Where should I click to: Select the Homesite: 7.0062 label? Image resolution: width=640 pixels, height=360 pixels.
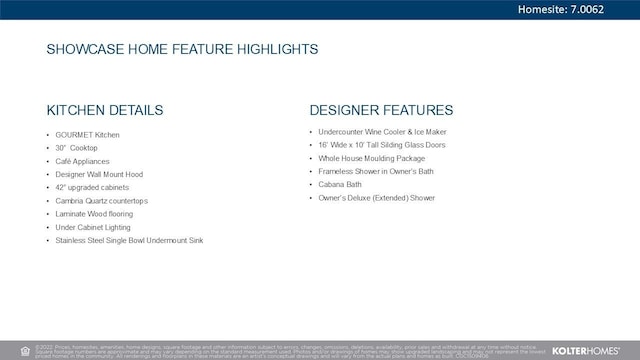coord(561,9)
